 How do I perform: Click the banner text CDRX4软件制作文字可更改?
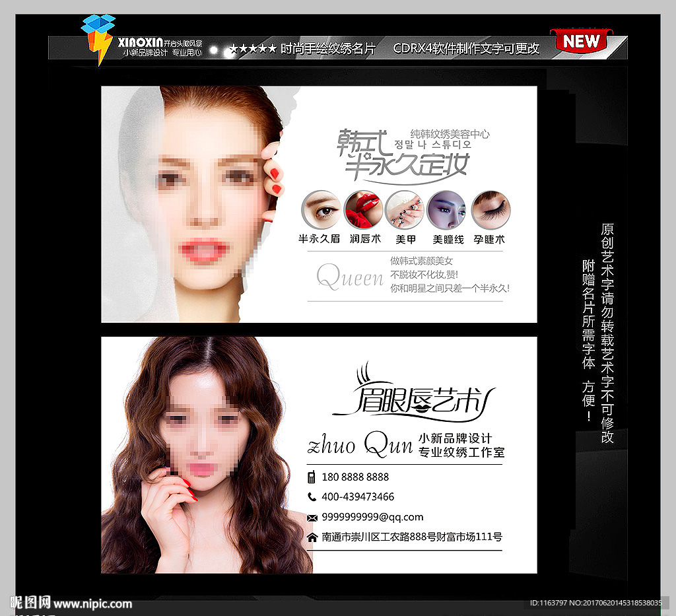tap(466, 48)
